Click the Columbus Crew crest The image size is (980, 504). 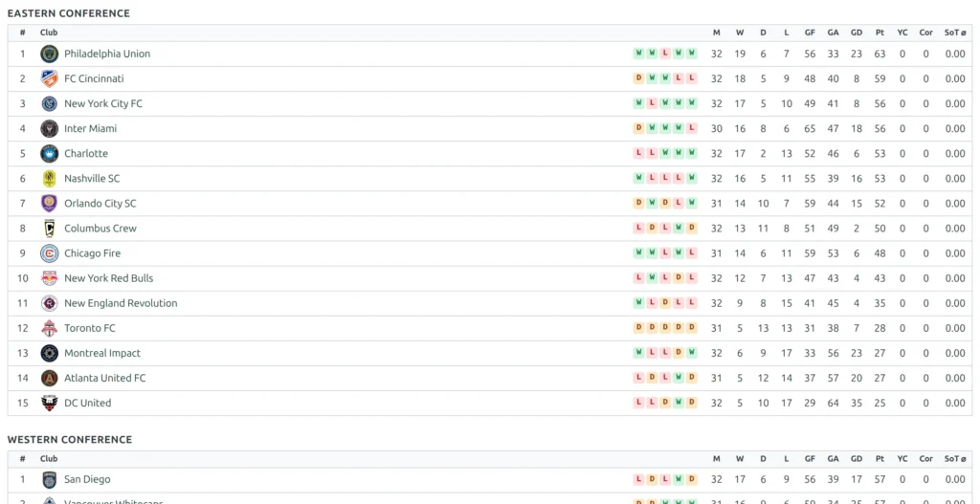click(50, 229)
